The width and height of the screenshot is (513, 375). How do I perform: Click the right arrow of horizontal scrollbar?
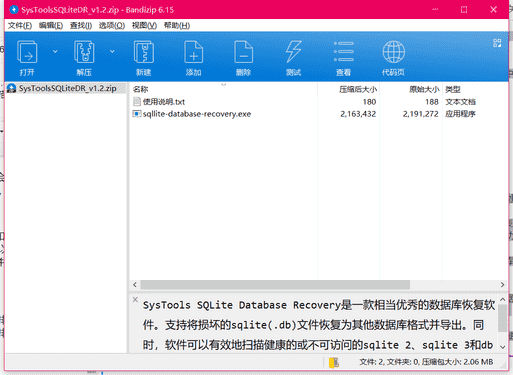coord(502,285)
